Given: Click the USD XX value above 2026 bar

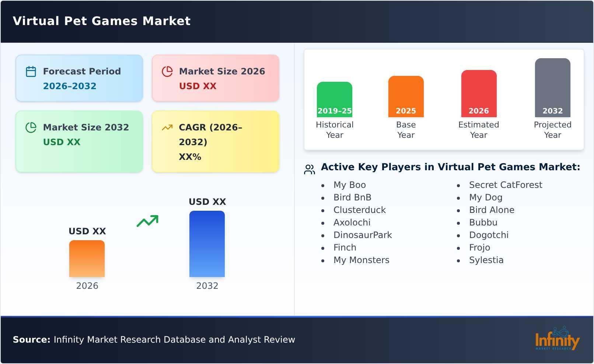Looking at the screenshot, I should tap(87, 231).
